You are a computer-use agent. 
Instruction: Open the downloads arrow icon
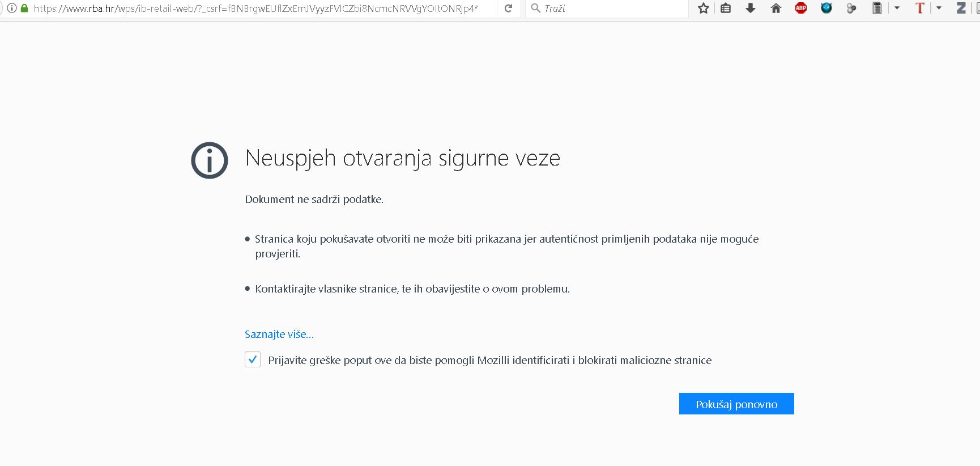point(751,9)
